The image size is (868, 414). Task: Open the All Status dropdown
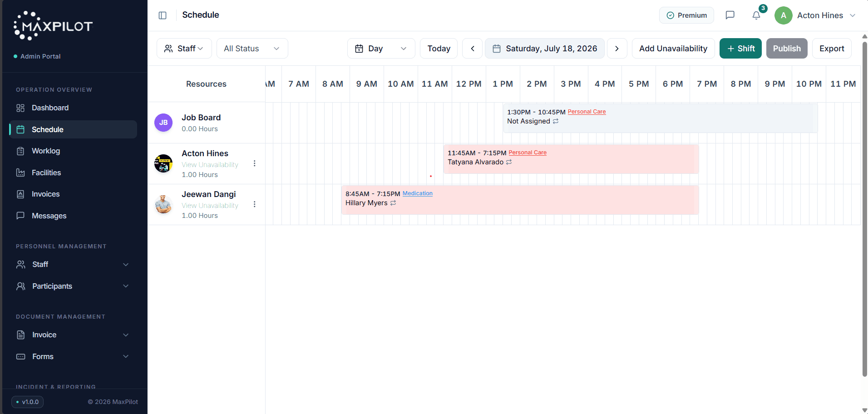coord(252,49)
